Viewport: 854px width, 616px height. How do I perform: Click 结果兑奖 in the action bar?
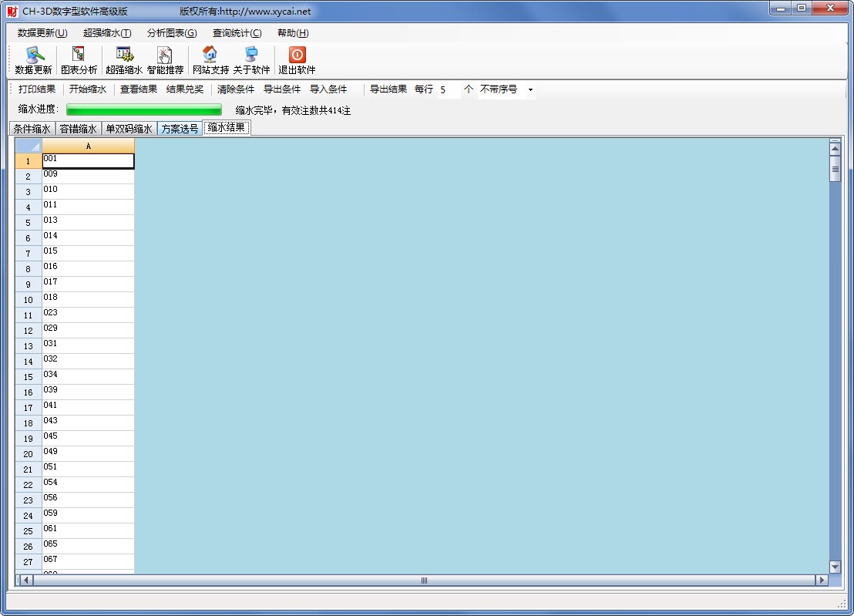pyautogui.click(x=185, y=89)
